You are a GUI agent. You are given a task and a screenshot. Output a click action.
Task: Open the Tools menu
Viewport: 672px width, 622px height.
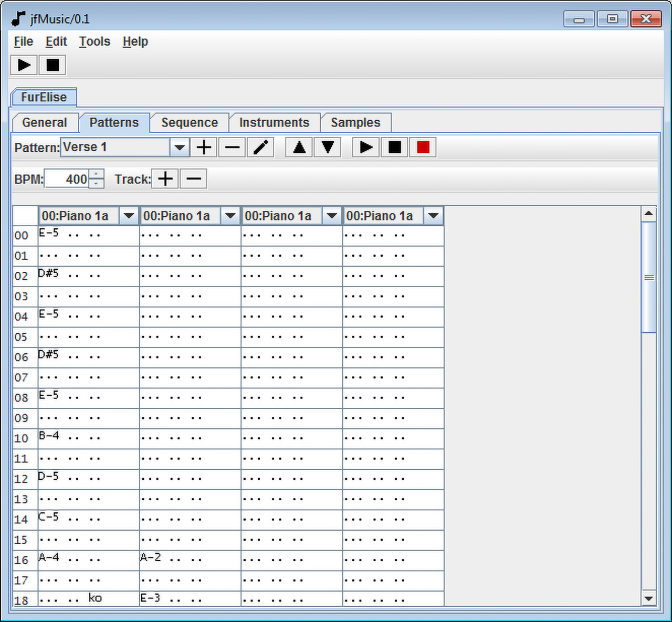94,41
